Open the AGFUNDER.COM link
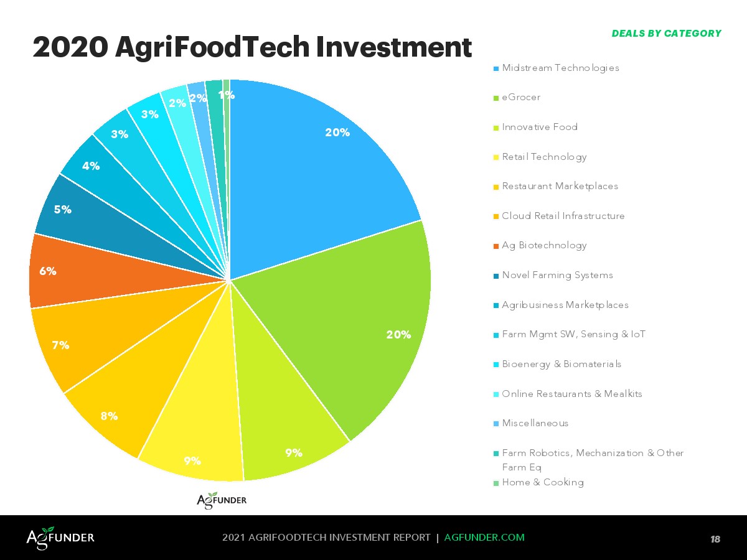 484,538
